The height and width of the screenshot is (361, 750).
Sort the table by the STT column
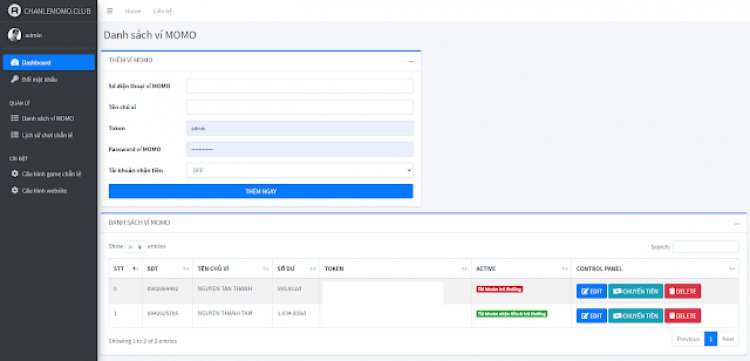click(126, 269)
